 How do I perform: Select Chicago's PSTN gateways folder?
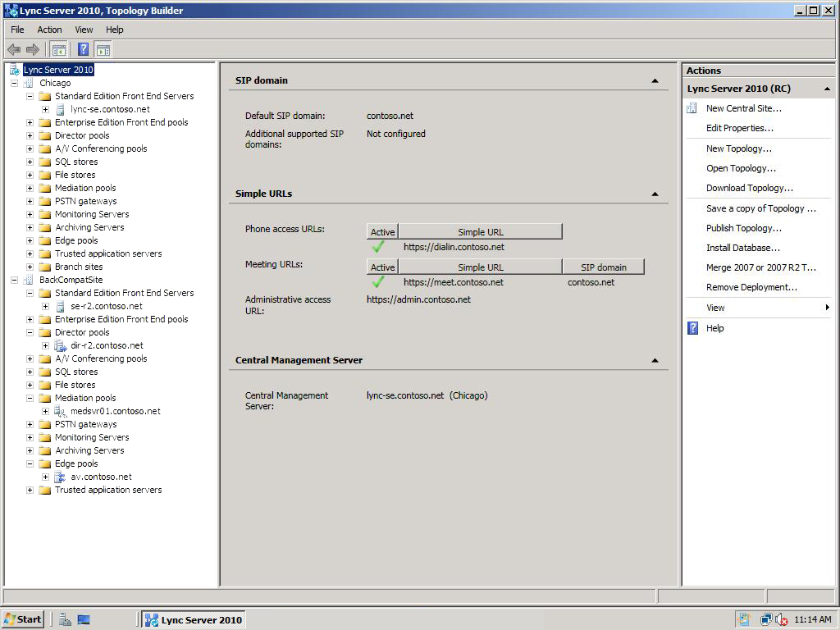click(85, 202)
